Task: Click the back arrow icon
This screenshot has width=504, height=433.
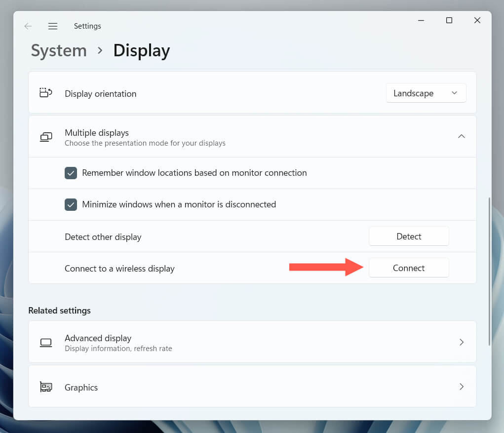Action: (x=28, y=26)
